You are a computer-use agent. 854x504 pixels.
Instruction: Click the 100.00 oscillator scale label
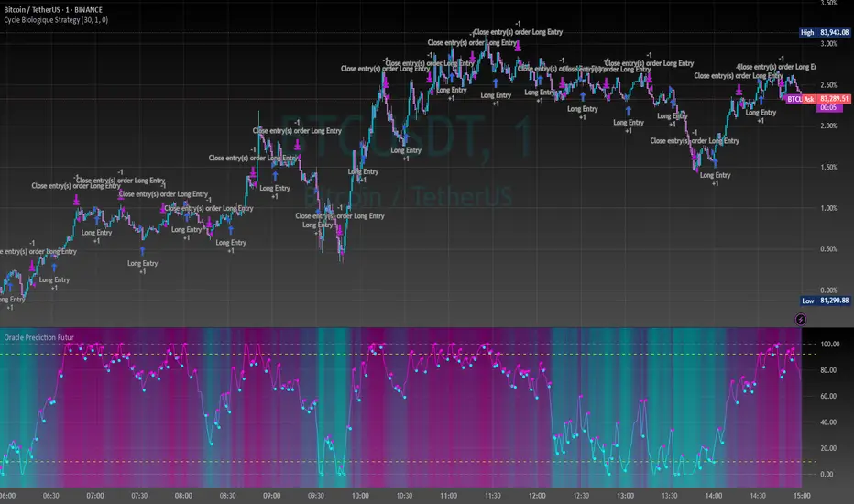(830, 344)
